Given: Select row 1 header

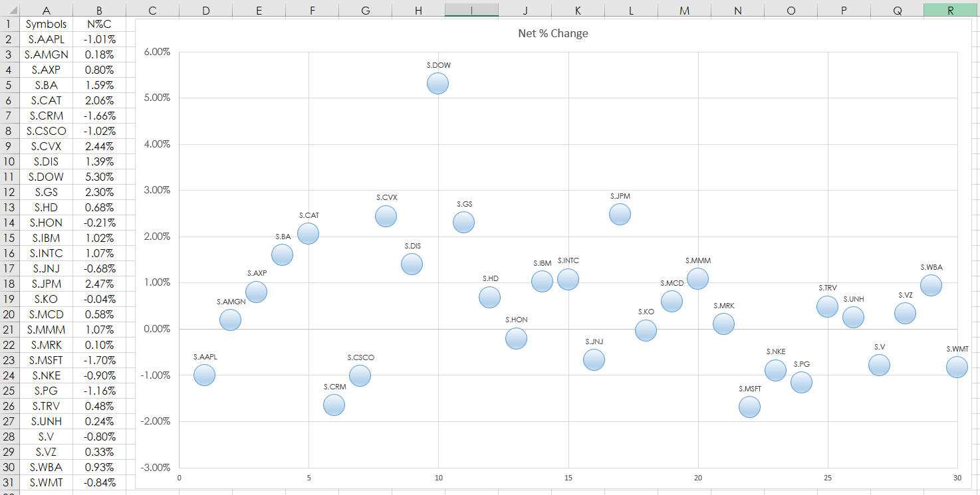Looking at the screenshot, I should coord(10,24).
